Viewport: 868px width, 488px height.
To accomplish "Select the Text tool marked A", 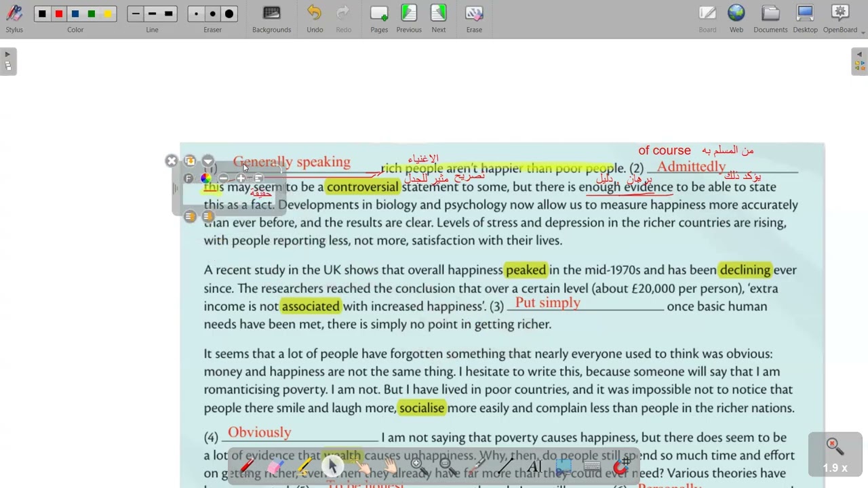I will coord(534,466).
